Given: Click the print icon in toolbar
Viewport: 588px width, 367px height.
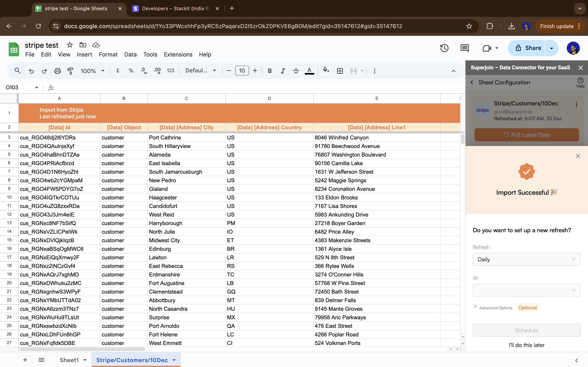Looking at the screenshot, I should pyautogui.click(x=57, y=71).
